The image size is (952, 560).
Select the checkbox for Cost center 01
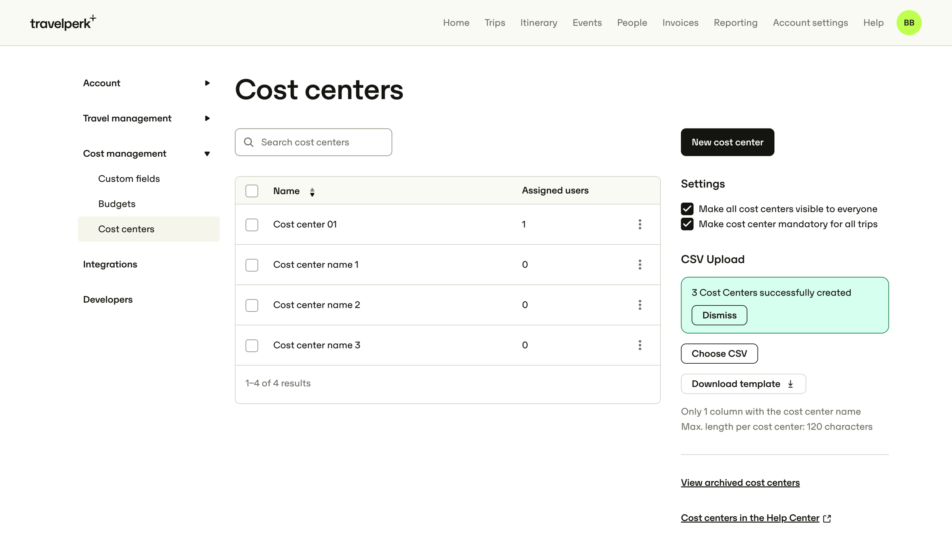coord(252,224)
